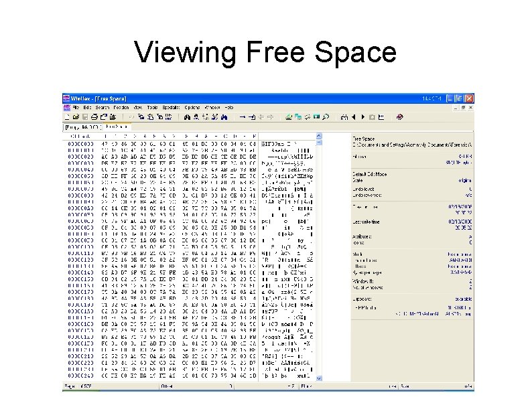532x399 pixels.
Task: Open the View menu
Action: tap(138, 108)
